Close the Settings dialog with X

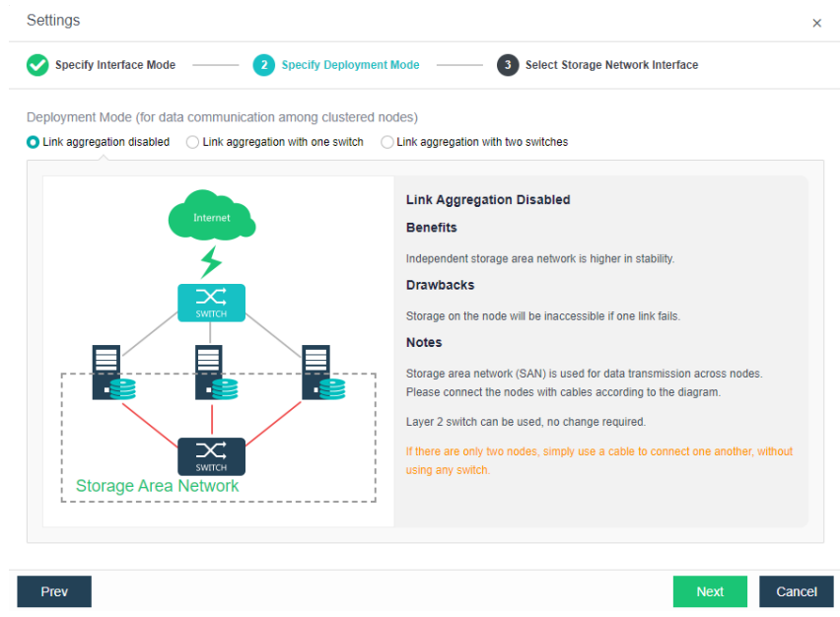pos(816,23)
